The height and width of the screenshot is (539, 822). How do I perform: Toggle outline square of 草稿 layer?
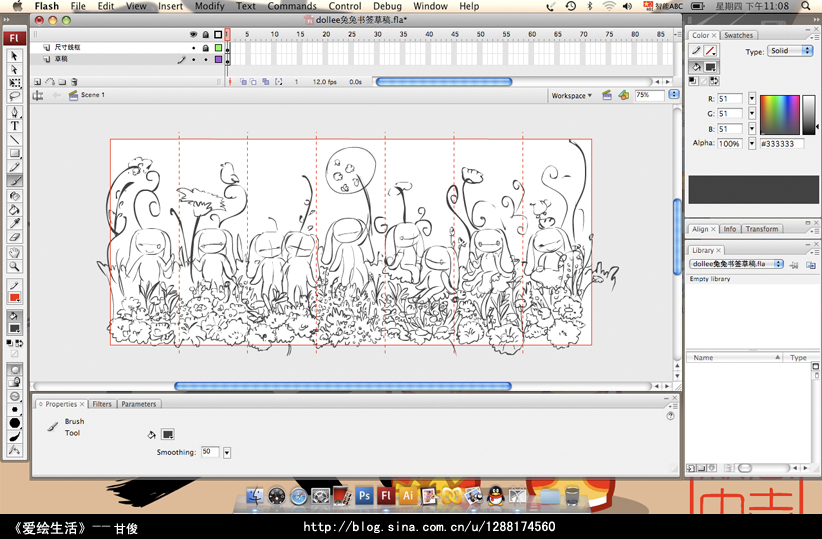pos(218,60)
